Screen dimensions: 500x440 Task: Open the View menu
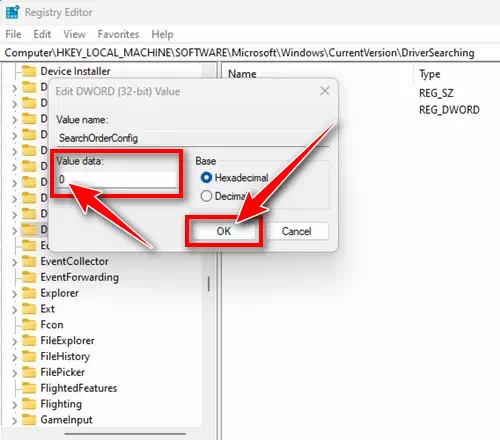coord(74,34)
